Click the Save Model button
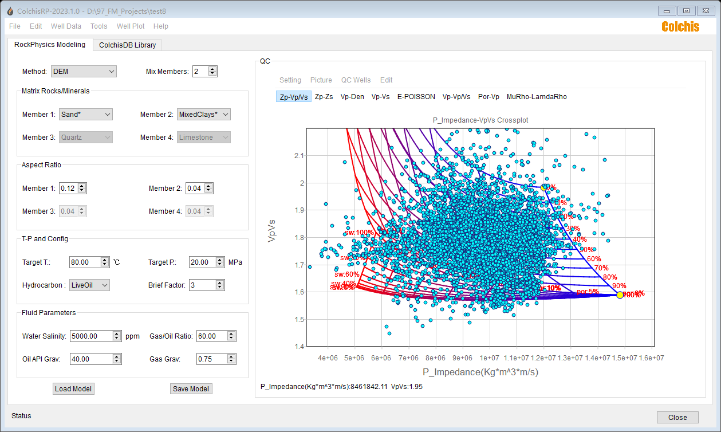 point(191,389)
